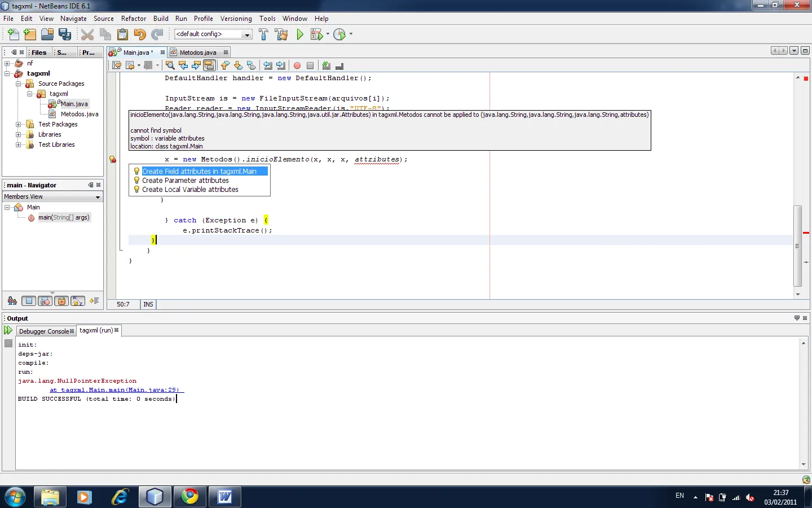Select Create Local Variable attributes hint
The width and height of the screenshot is (812, 508).
(190, 190)
